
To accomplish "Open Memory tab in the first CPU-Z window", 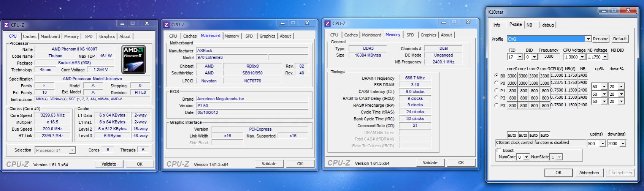I will point(71,36).
